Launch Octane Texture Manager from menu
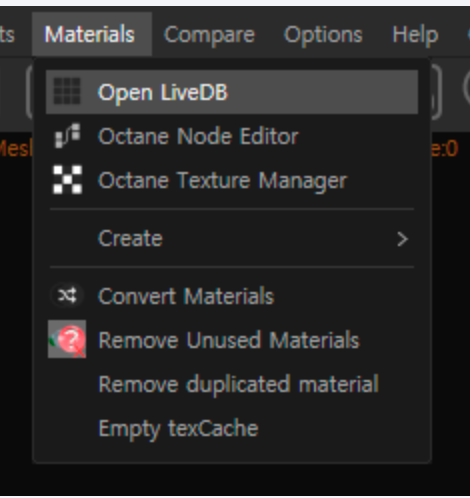 (x=232, y=180)
